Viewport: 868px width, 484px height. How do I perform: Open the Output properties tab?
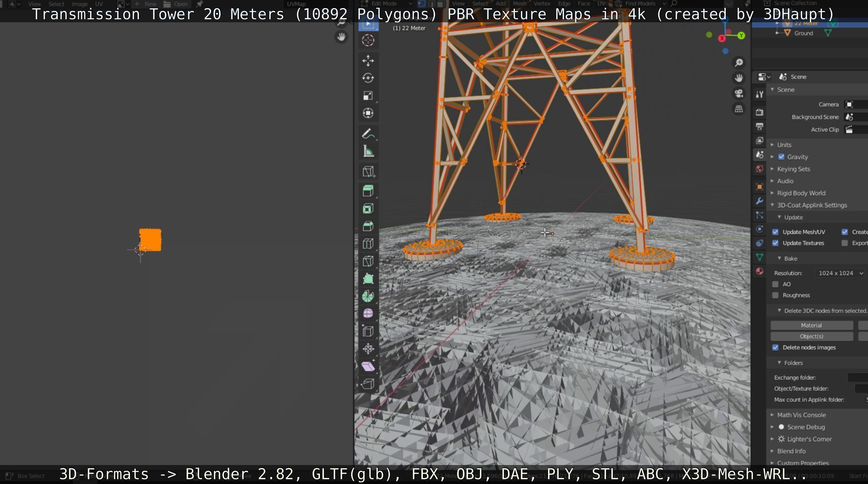click(x=760, y=126)
